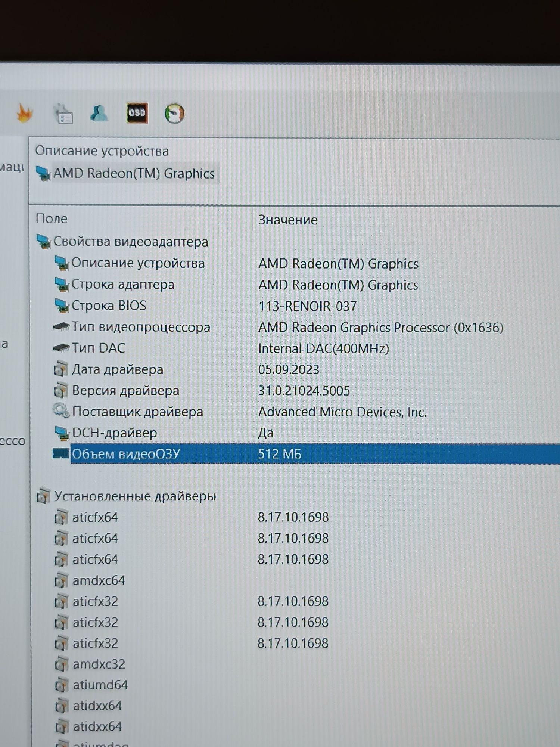Click the user silhouette toolbar icon
Image resolution: width=560 pixels, height=747 pixels.
point(100,114)
